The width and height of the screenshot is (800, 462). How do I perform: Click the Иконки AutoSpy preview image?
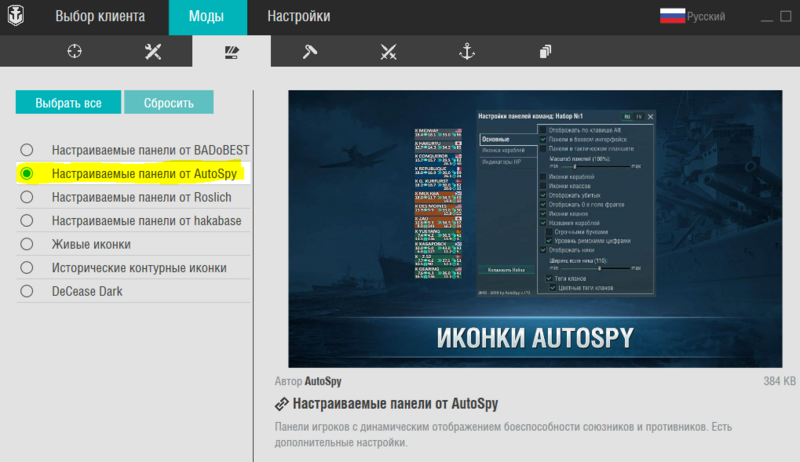(535, 229)
